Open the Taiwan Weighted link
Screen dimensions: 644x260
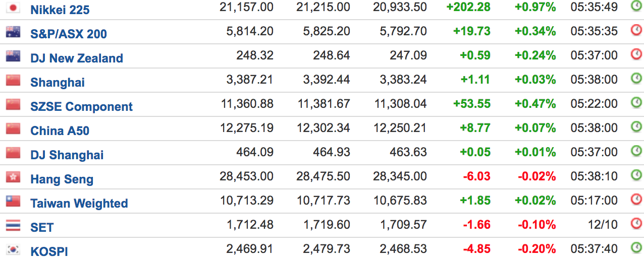(x=79, y=204)
